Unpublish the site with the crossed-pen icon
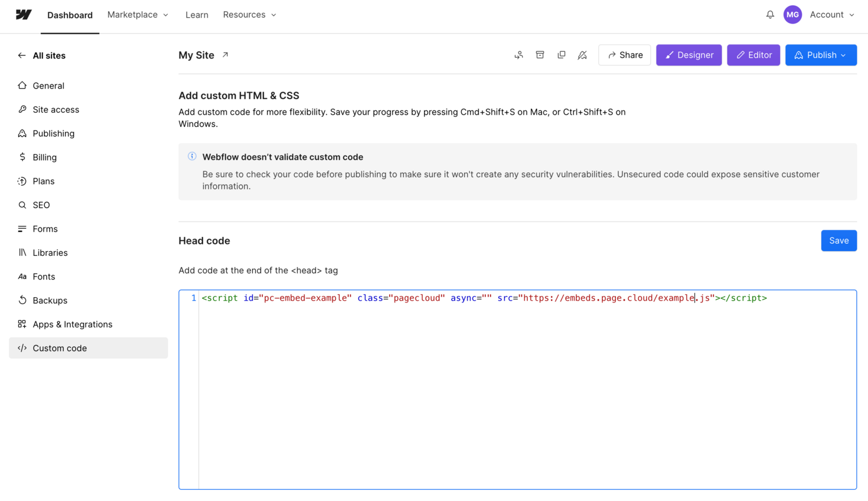Screen dimensions: 868x501 click(582, 54)
